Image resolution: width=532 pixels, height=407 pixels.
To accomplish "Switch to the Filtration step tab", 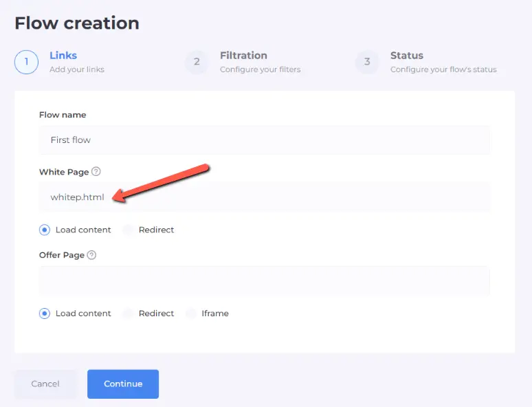I will pyautogui.click(x=243, y=56).
